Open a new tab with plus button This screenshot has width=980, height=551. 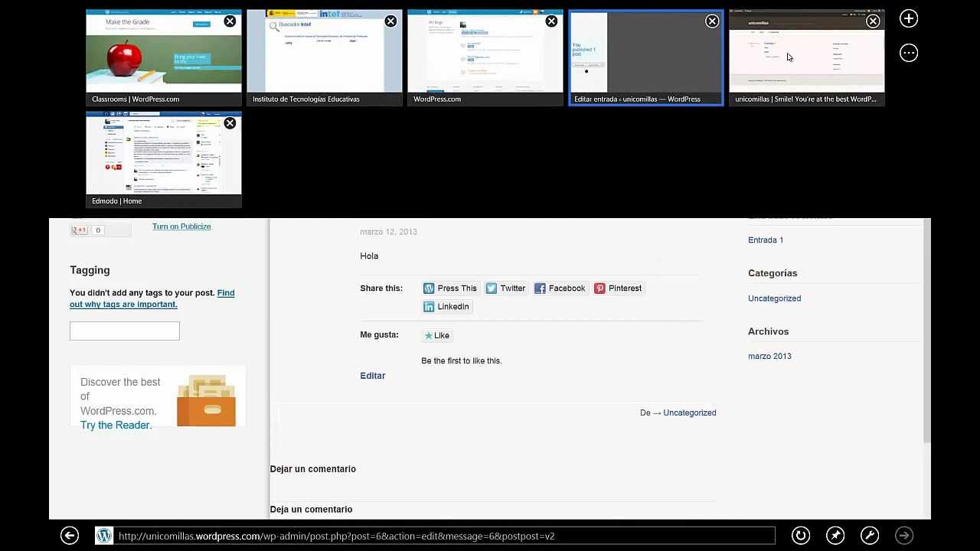click(x=909, y=18)
